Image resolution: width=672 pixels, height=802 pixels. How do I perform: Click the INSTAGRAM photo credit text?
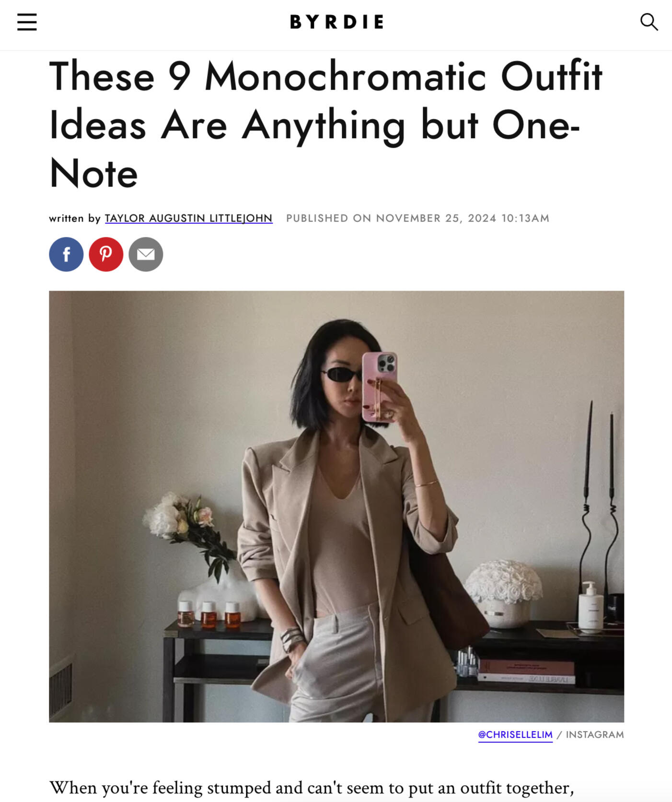[595, 734]
